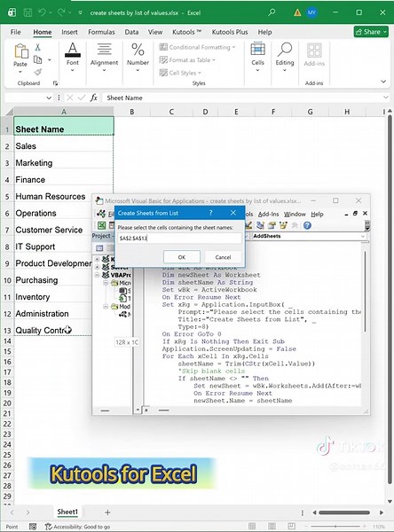Image resolution: width=394 pixels, height=532 pixels.
Task: Expand Clipboard group dialog launcher
Action: pyautogui.click(x=55, y=83)
